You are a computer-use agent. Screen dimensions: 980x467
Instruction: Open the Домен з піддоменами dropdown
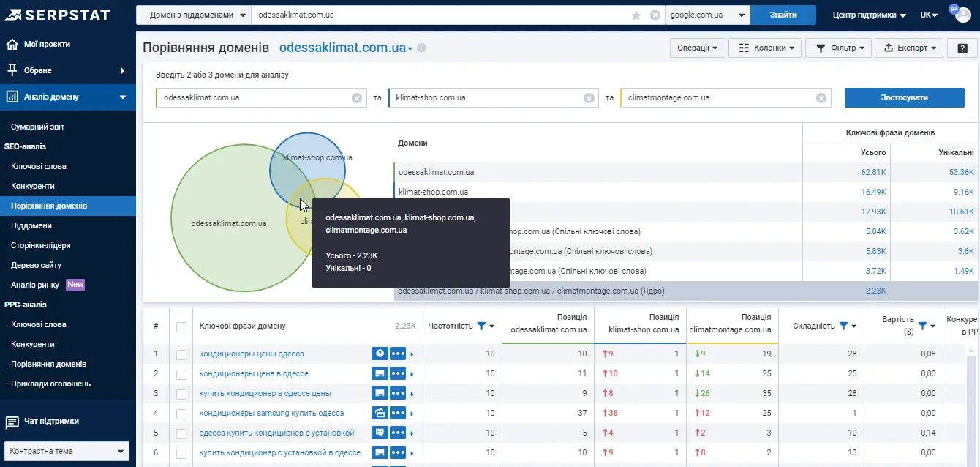tap(193, 15)
